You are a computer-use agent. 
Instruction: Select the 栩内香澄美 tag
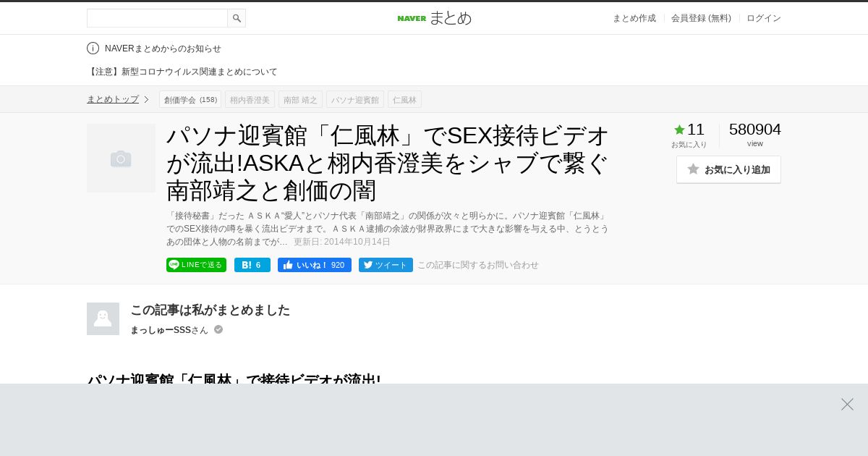[250, 99]
